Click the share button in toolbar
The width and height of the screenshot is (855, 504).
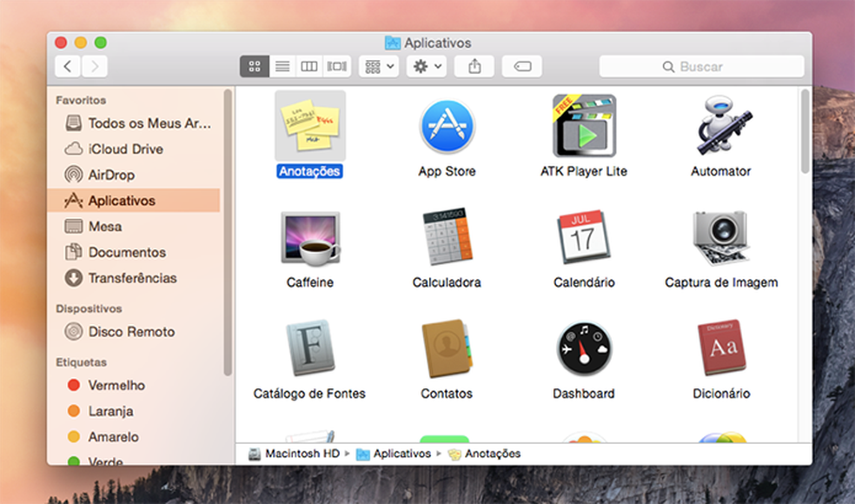pos(474,67)
